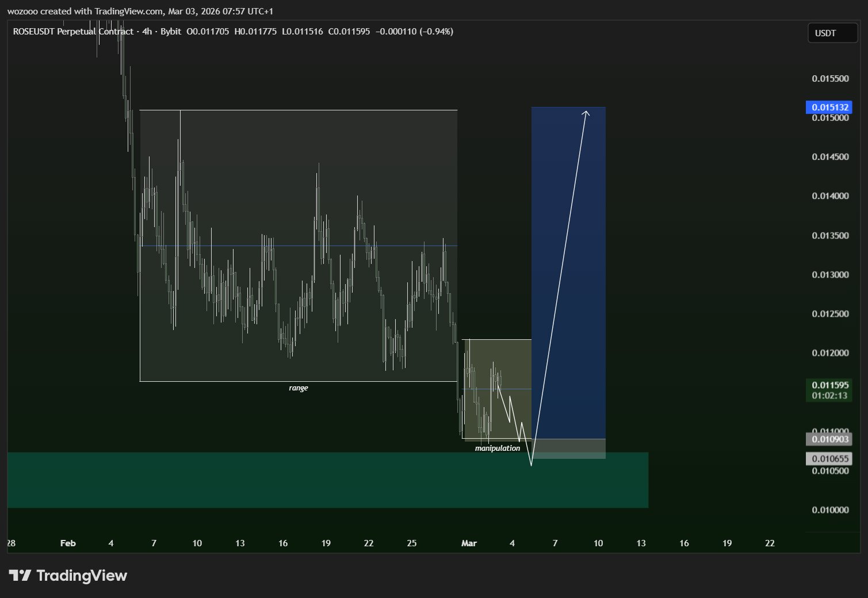
Task: Click the candle countdown 01:02:13
Action: tap(829, 396)
